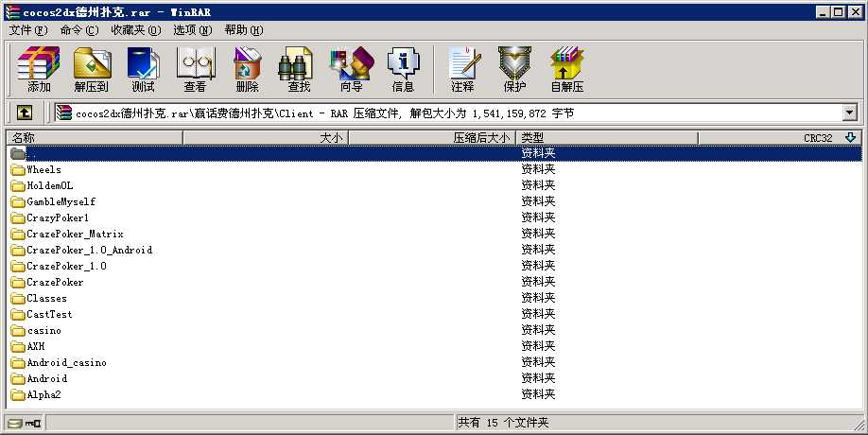Open the 查看 (View) toolbar icon
Image resolution: width=868 pixels, height=435 pixels.
[x=195, y=70]
